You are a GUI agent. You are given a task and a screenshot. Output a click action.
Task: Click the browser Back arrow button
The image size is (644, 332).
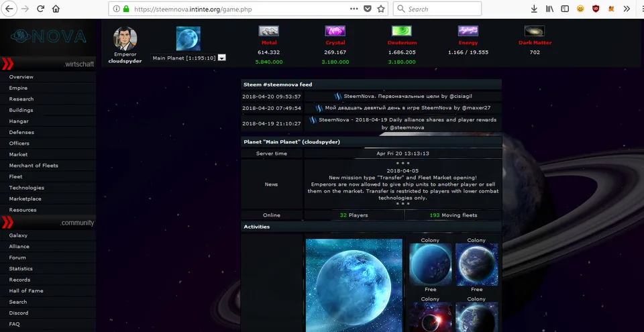click(9, 9)
